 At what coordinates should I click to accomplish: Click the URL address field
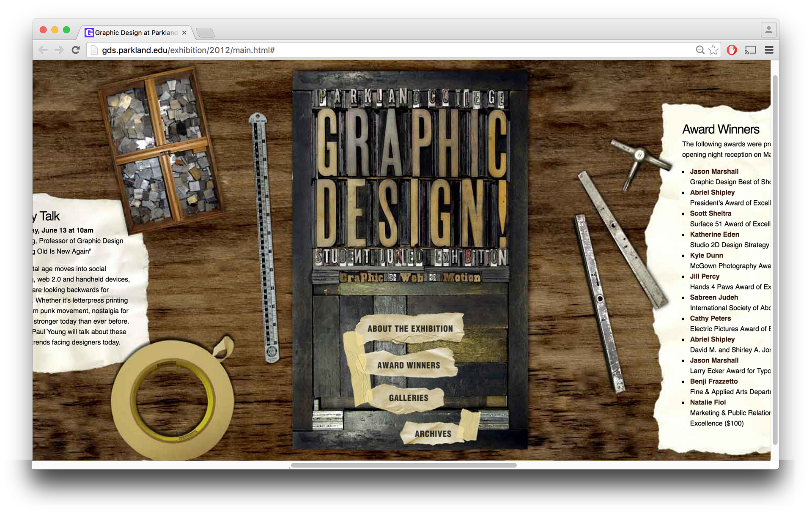[x=381, y=50]
